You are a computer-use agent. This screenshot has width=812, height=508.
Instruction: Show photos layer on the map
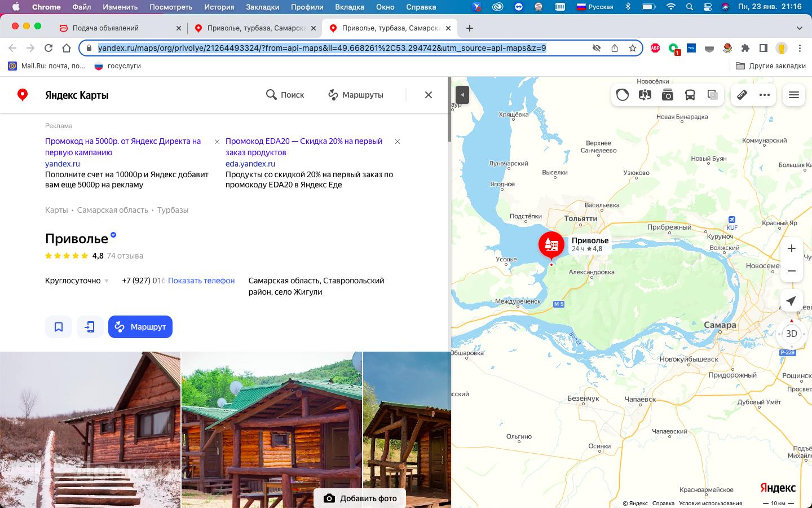[668, 95]
